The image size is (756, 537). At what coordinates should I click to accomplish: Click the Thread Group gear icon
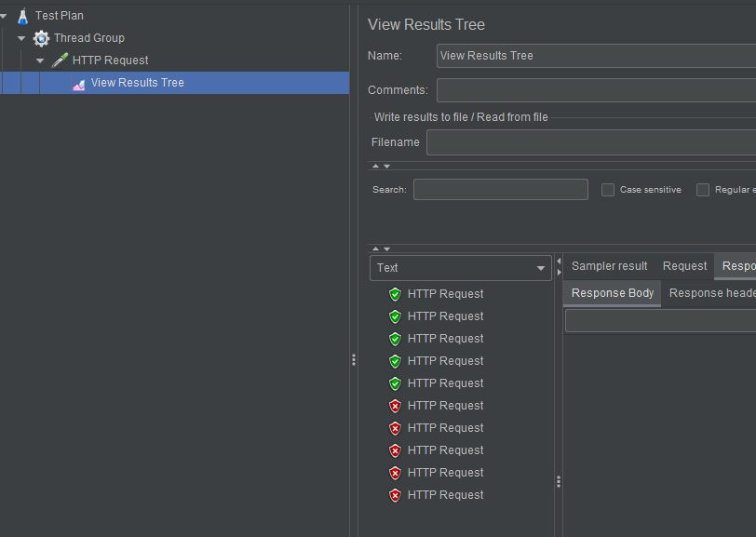(42, 38)
